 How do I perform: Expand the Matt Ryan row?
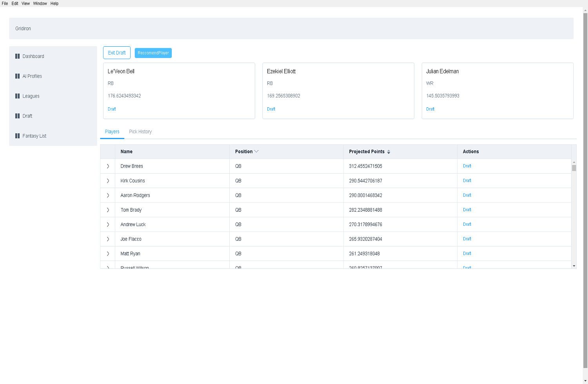[108, 254]
